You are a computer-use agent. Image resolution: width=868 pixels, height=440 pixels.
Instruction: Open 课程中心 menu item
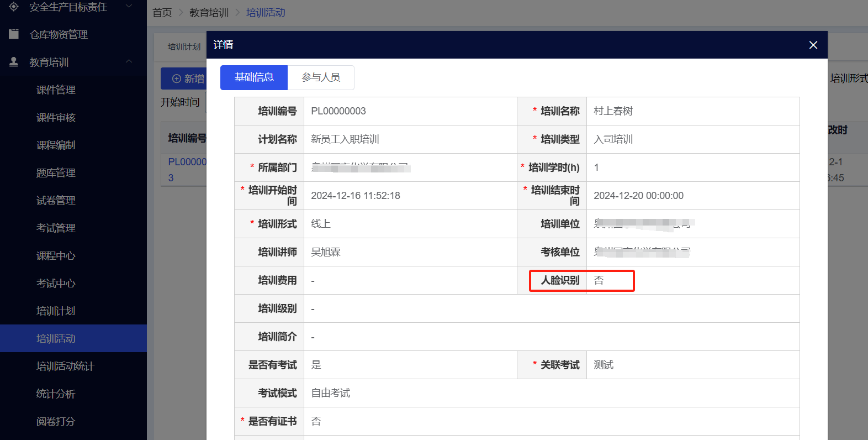tap(56, 255)
